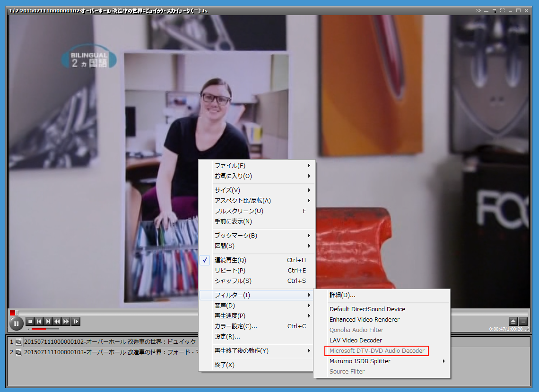The height and width of the screenshot is (392, 539).
Task: Enable リピート(P) repeat option
Action: 230,271
